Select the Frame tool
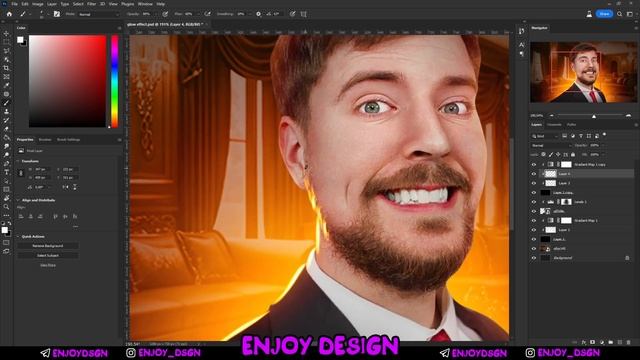 tap(6, 76)
